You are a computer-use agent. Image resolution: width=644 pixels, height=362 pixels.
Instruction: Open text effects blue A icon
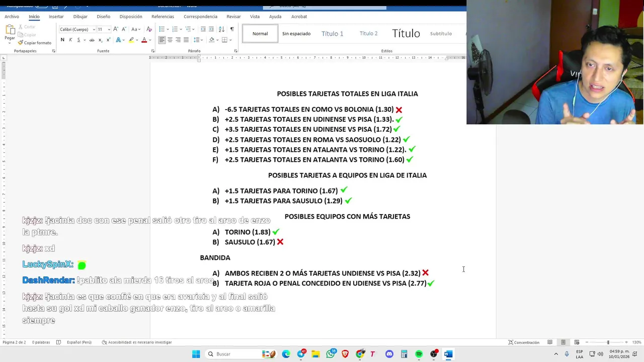(x=118, y=40)
